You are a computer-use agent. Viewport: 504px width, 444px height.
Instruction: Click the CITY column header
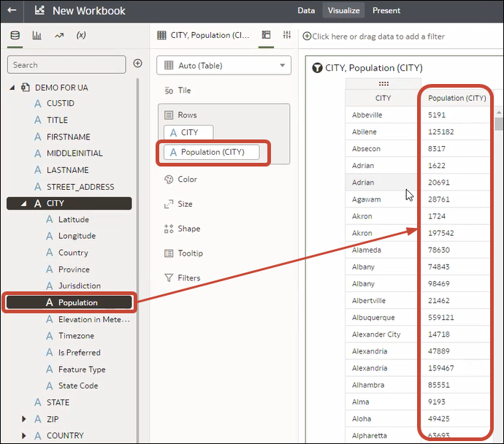point(383,98)
